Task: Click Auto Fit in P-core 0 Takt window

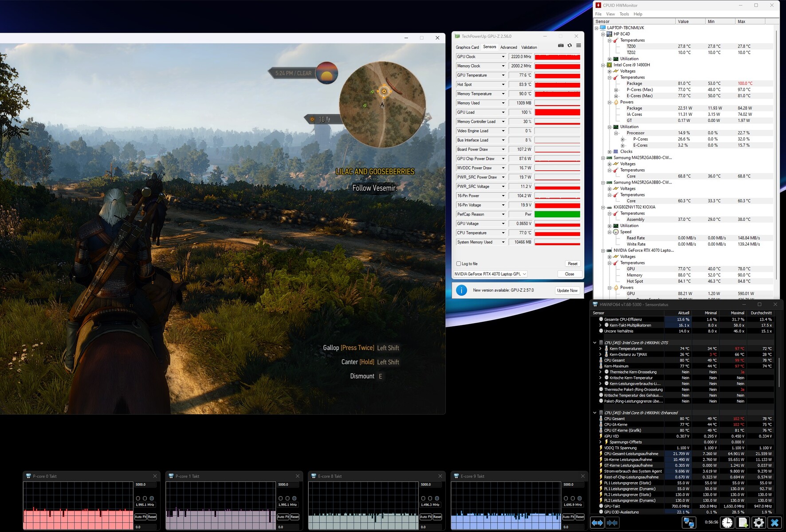Action: 140,517
